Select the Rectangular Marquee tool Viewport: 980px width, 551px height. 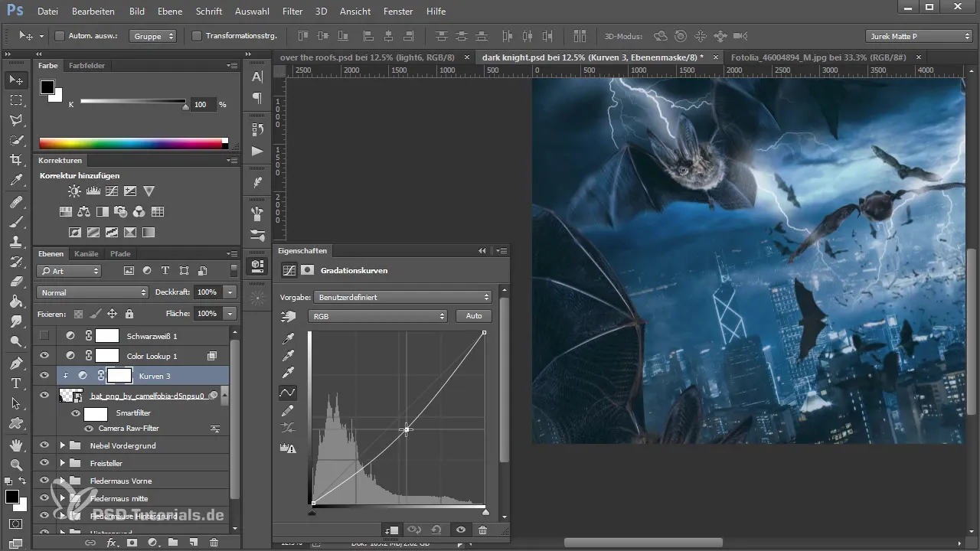point(16,100)
